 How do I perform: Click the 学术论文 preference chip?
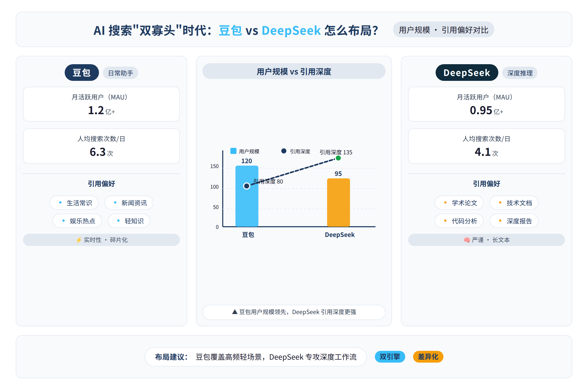tap(459, 203)
